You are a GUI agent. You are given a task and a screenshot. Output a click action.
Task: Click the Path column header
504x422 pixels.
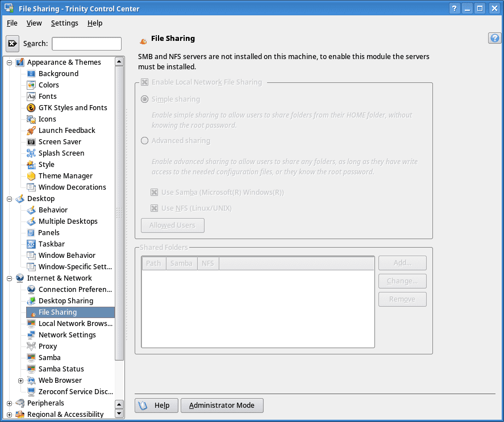(x=153, y=264)
